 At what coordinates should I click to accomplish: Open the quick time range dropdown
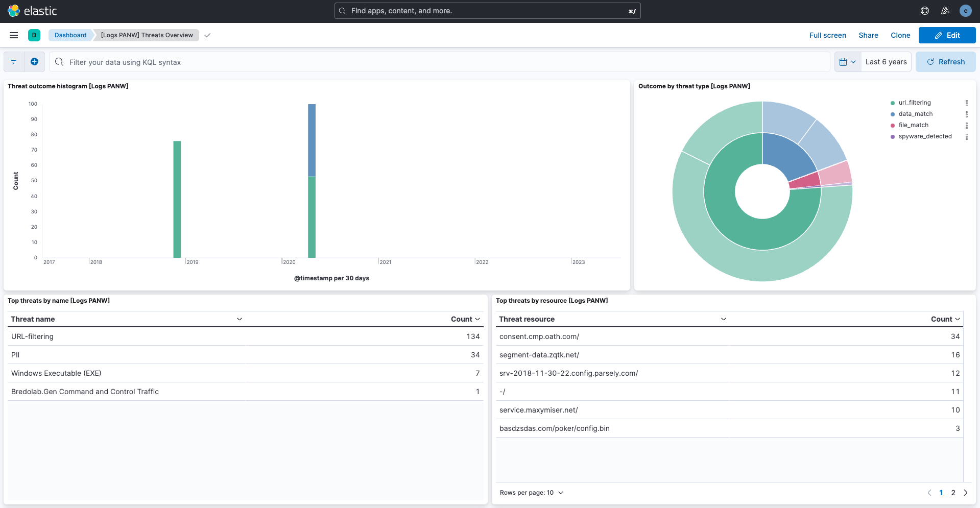[853, 61]
